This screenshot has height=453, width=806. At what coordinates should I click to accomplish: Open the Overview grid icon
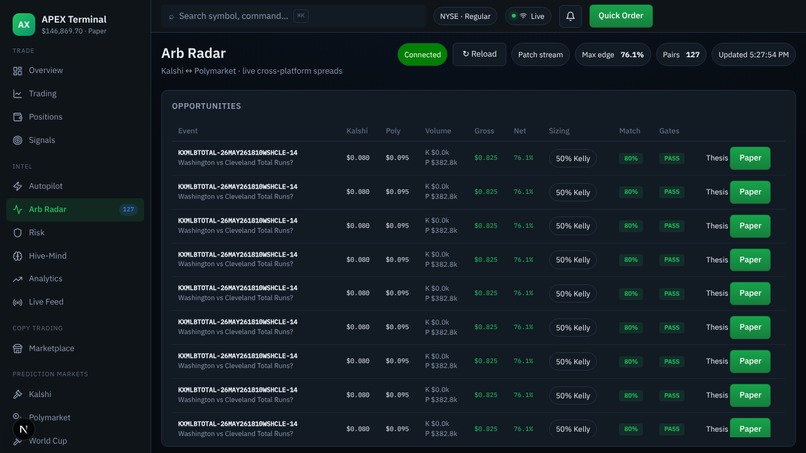point(17,71)
